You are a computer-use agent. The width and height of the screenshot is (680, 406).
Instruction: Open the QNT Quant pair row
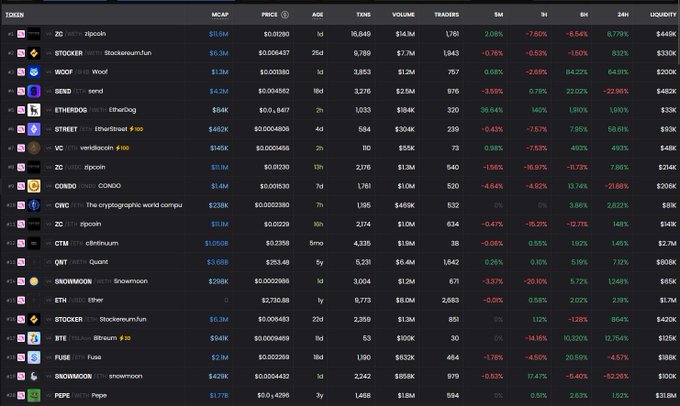pos(340,262)
